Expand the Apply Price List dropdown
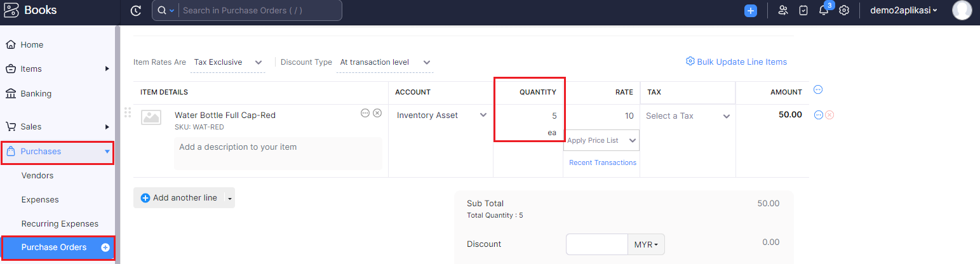This screenshot has width=980, height=264. click(601, 140)
